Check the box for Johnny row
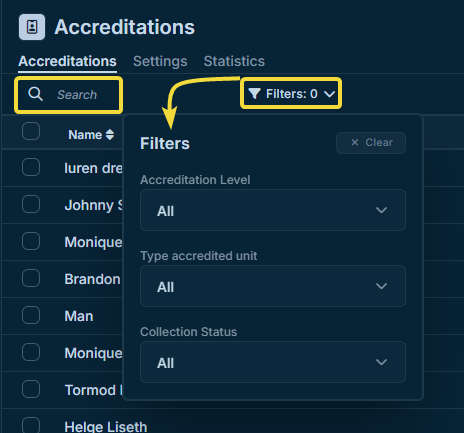464x433 pixels. (x=31, y=204)
